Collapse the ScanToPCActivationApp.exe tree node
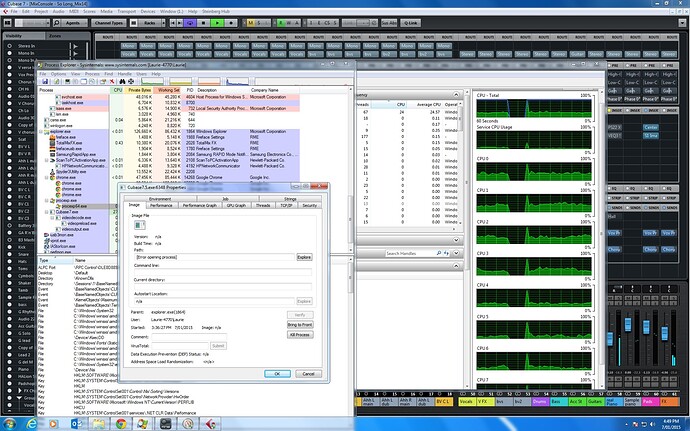Image resolution: width=690 pixels, height=431 pixels. click(x=47, y=160)
